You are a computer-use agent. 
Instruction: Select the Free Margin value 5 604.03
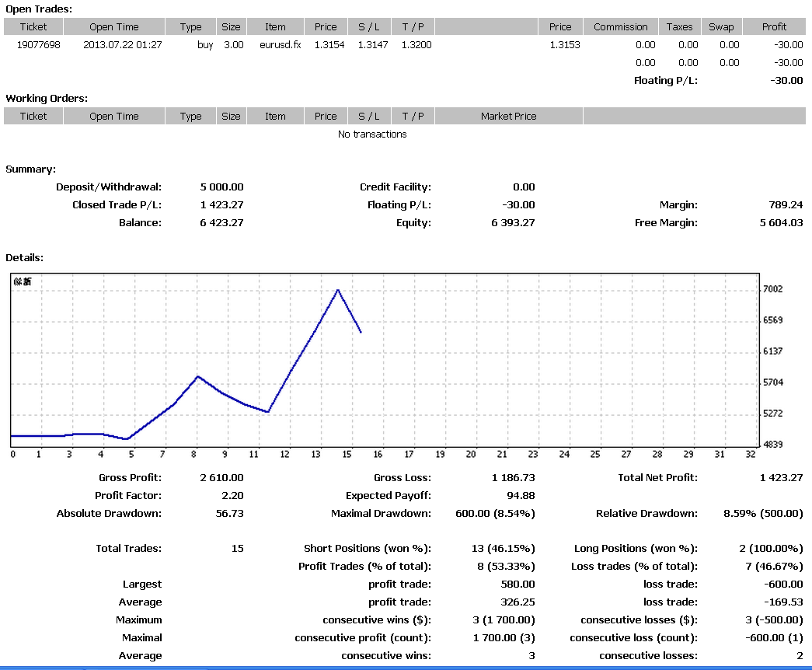782,223
